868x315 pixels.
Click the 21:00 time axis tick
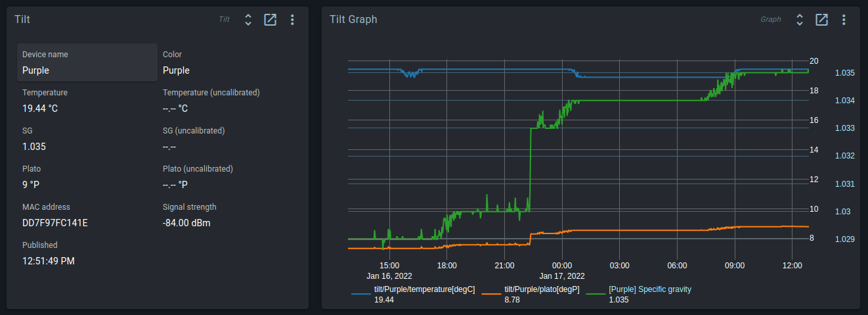504,266
